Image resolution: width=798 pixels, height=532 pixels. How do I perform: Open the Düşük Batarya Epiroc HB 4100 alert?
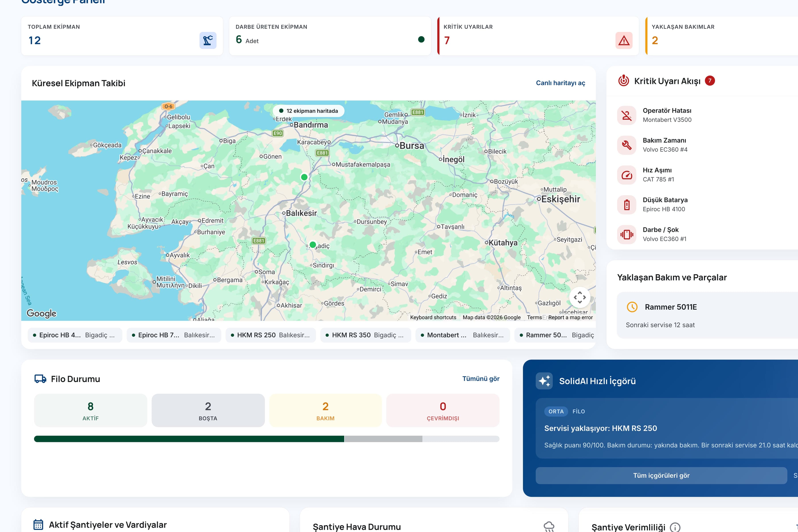tap(707, 205)
